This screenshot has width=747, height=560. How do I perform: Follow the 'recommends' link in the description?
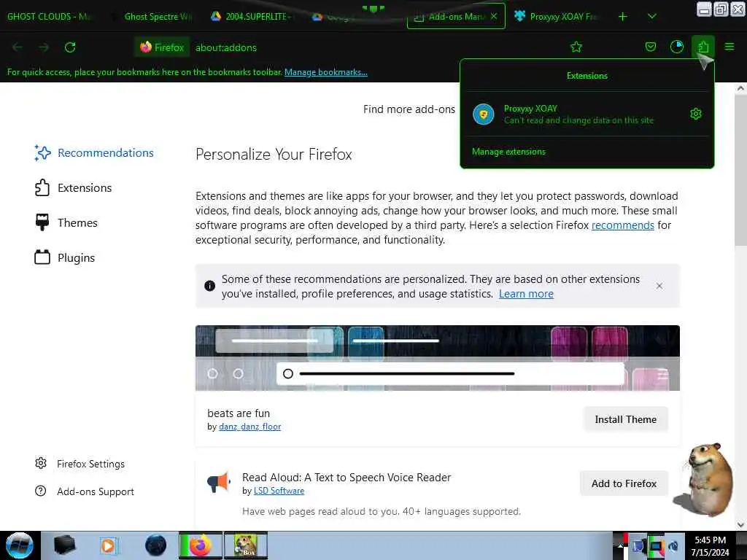(623, 225)
